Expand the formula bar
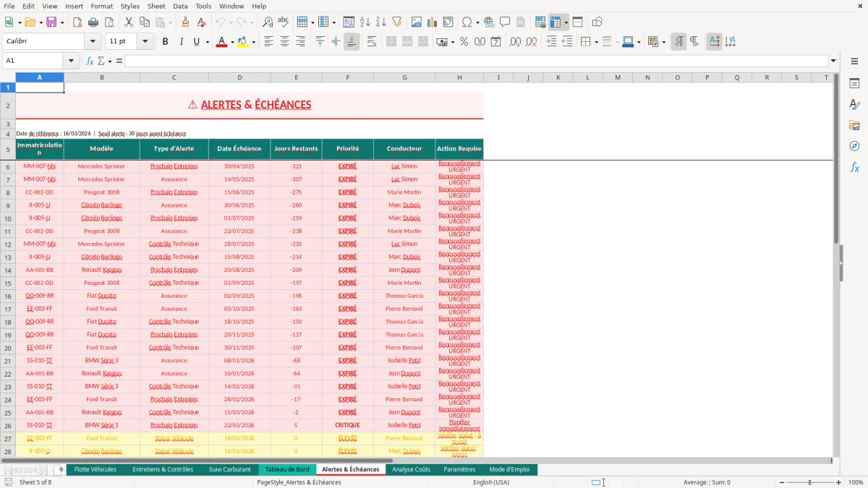The image size is (868, 488). 833,61
